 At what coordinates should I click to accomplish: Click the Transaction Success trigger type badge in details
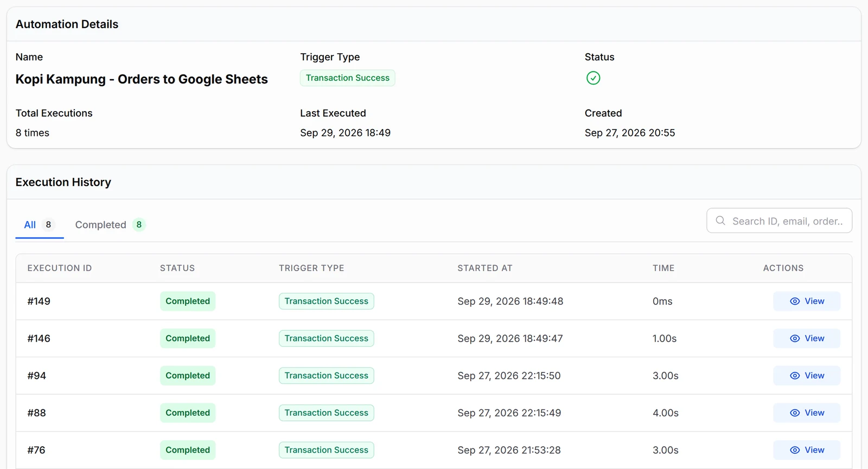[x=348, y=78]
